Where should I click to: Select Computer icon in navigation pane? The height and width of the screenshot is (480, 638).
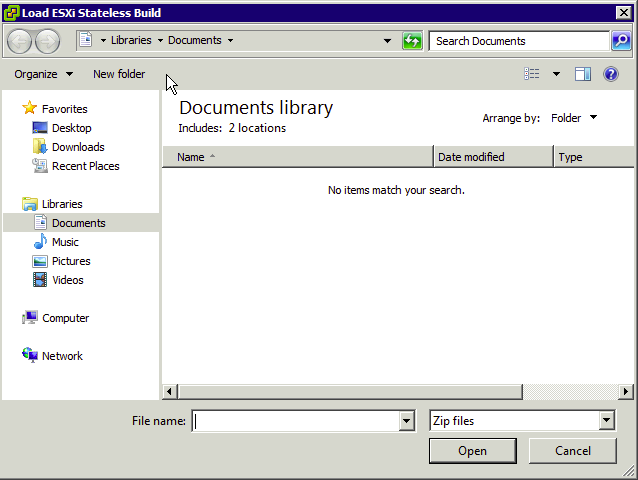point(30,318)
